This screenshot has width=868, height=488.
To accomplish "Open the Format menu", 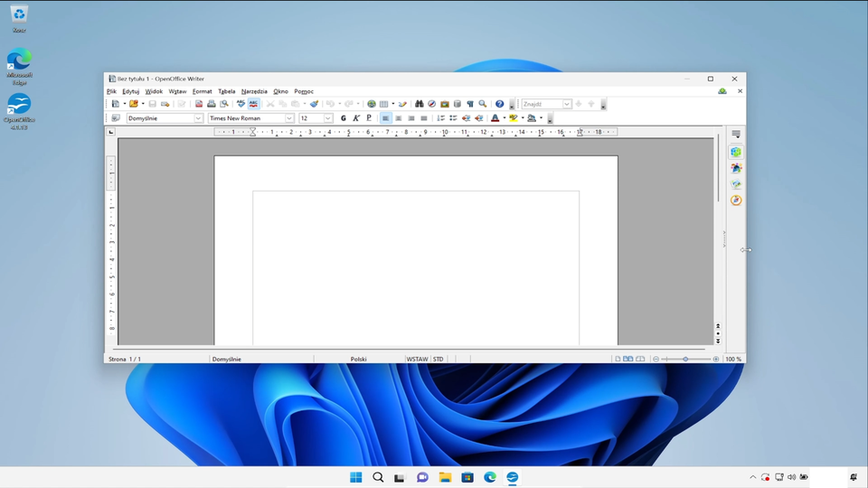I will tap(202, 91).
